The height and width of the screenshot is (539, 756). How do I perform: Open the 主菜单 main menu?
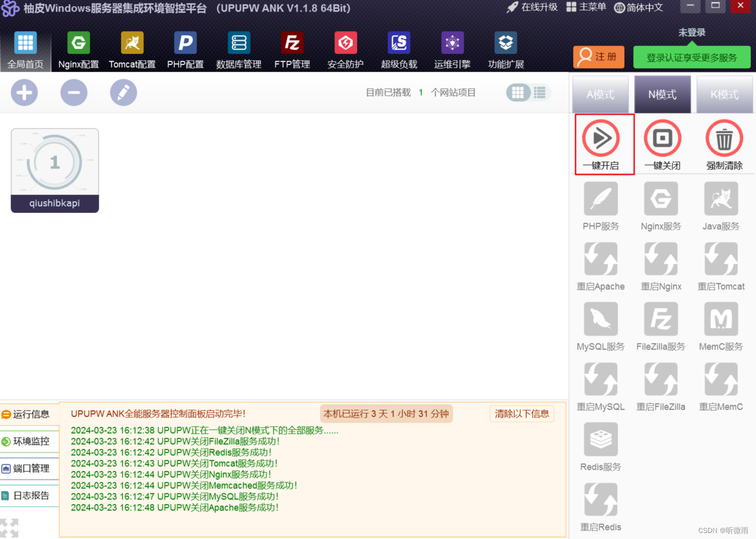(x=586, y=8)
